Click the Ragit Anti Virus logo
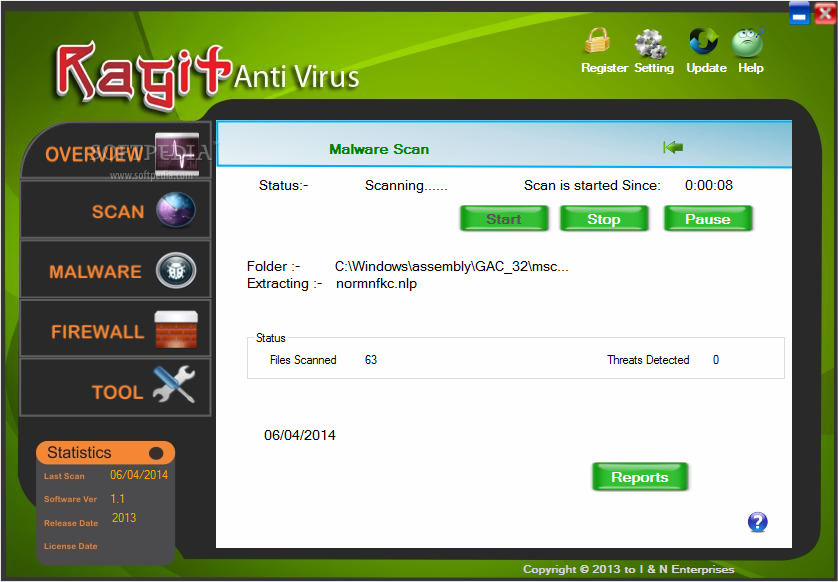The width and height of the screenshot is (838, 582). 207,75
